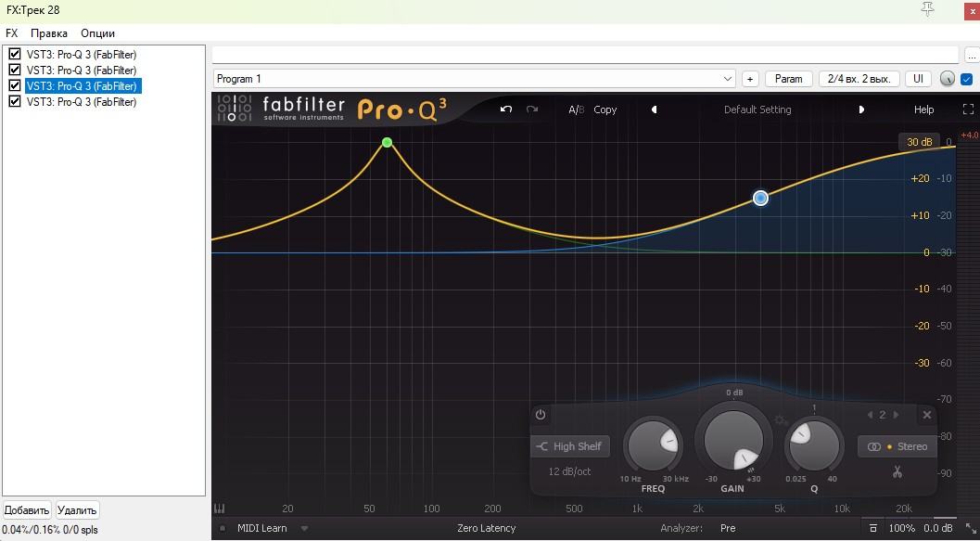Click the Добавить button
Screen dimensions: 980x541
point(27,510)
